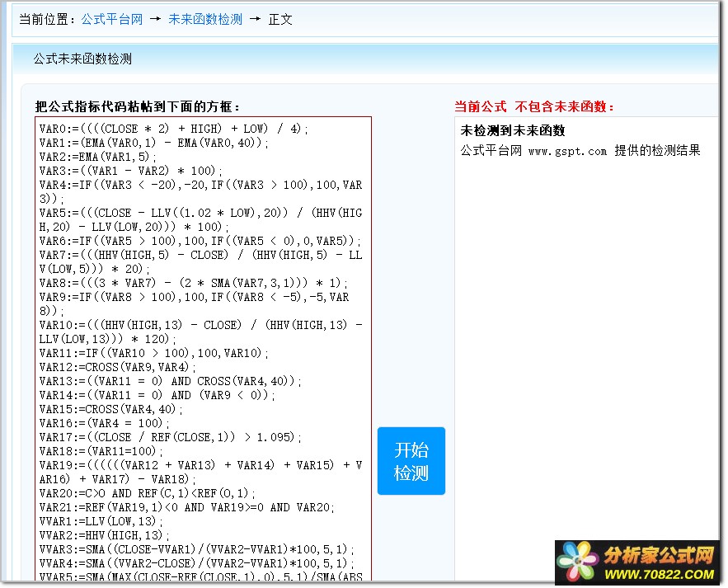Click the VAR17 CLOSE/REF code line
Viewport: 728px width, 588px height.
tap(171, 437)
